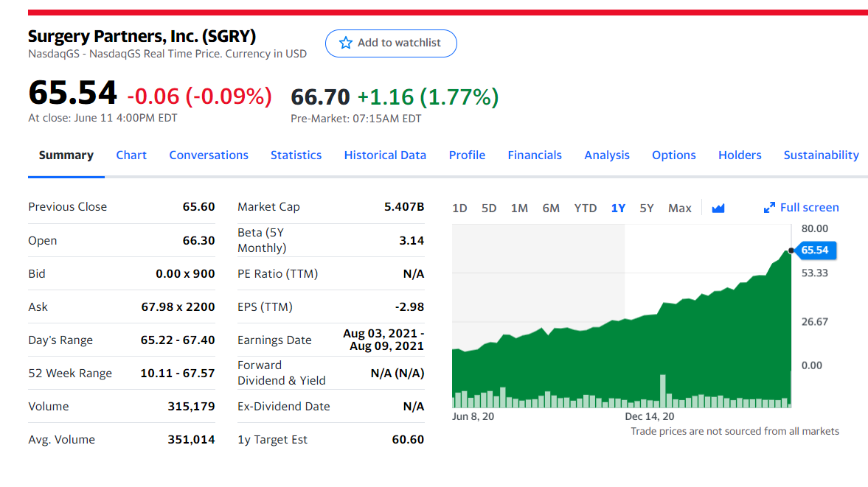Click the Volume value 315,179
This screenshot has width=868, height=487.
tap(192, 406)
